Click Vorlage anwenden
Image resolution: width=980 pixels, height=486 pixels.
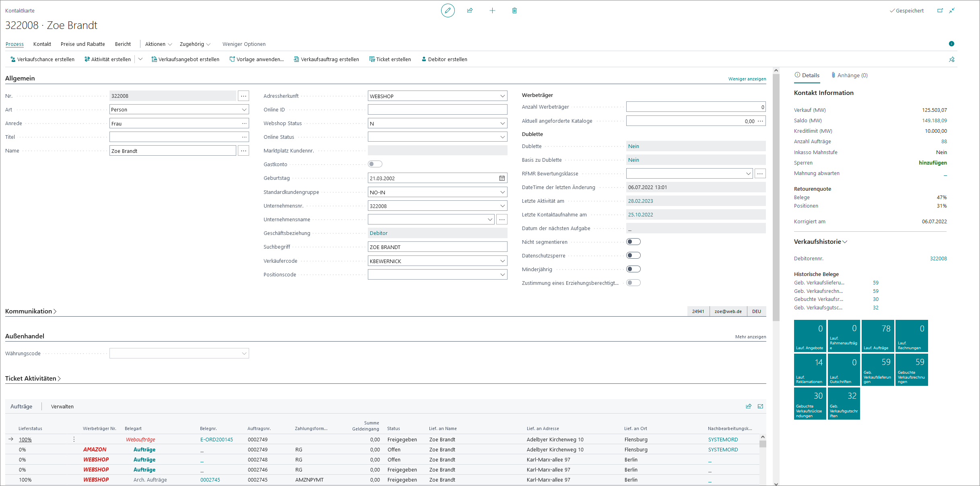(x=256, y=60)
